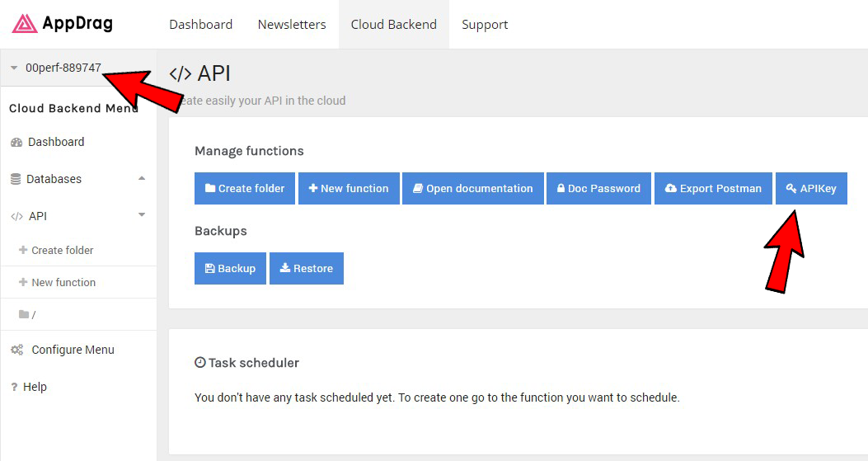Toggle the Databases expander arrow

pyautogui.click(x=142, y=178)
